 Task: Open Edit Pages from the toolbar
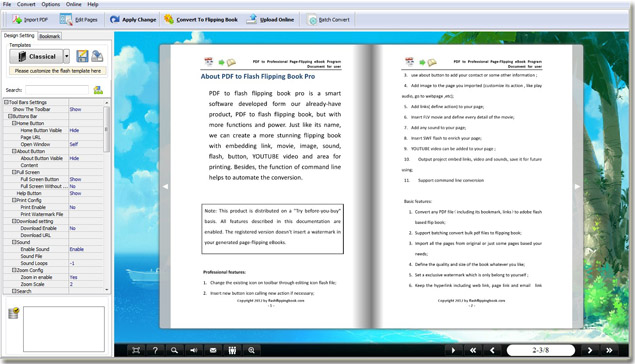tap(78, 19)
